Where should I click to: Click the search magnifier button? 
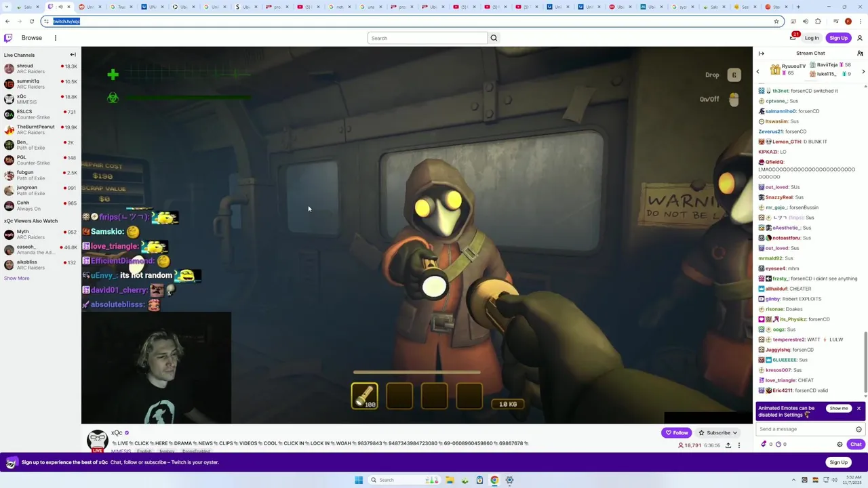coord(494,38)
